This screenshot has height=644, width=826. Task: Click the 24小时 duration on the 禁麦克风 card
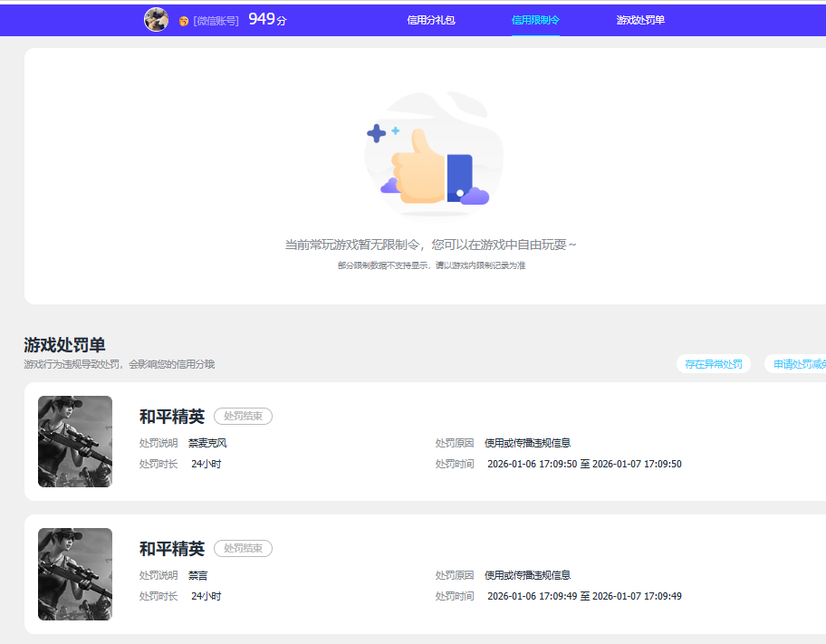pyautogui.click(x=206, y=465)
